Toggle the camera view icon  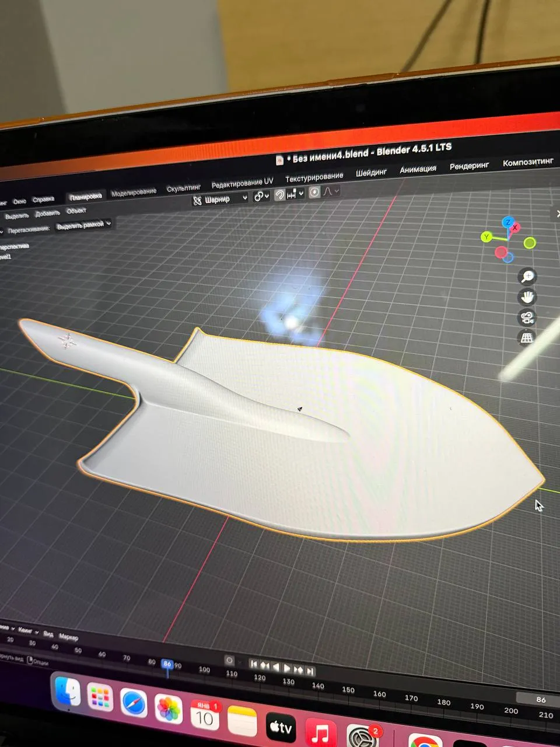click(527, 317)
